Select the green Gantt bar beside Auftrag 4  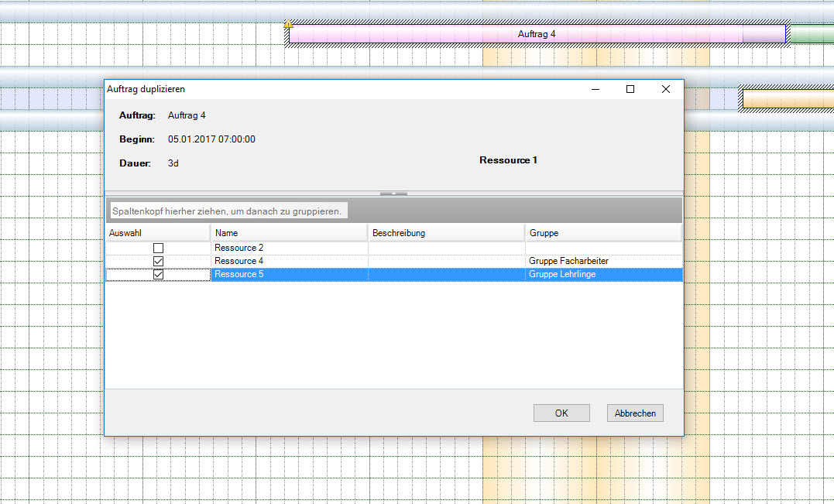point(809,34)
